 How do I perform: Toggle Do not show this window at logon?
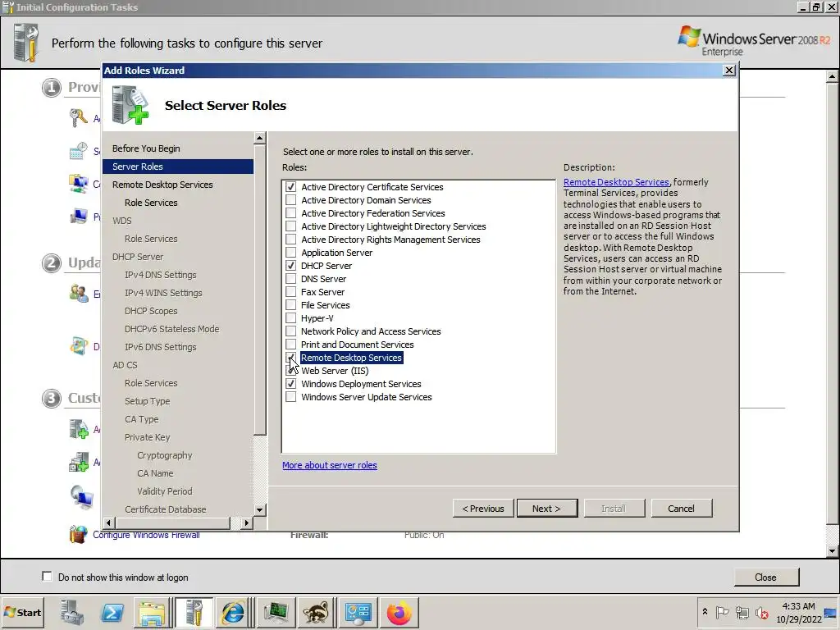click(47, 577)
